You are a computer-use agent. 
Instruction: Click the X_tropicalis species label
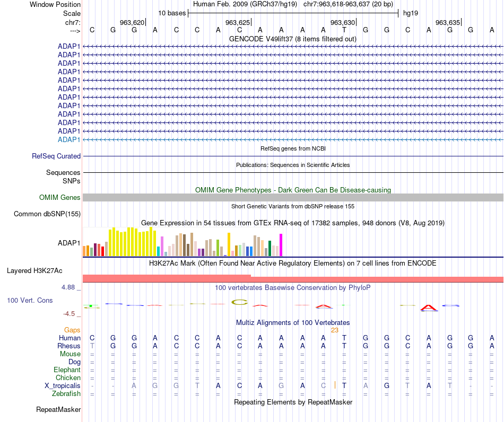[63, 386]
